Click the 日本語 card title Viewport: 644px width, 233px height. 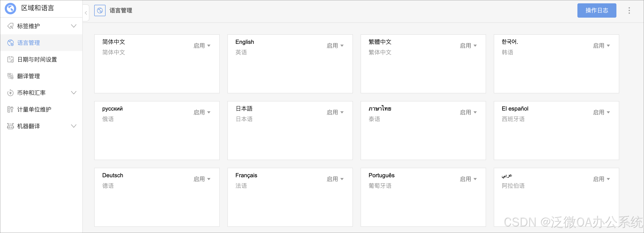click(x=244, y=108)
